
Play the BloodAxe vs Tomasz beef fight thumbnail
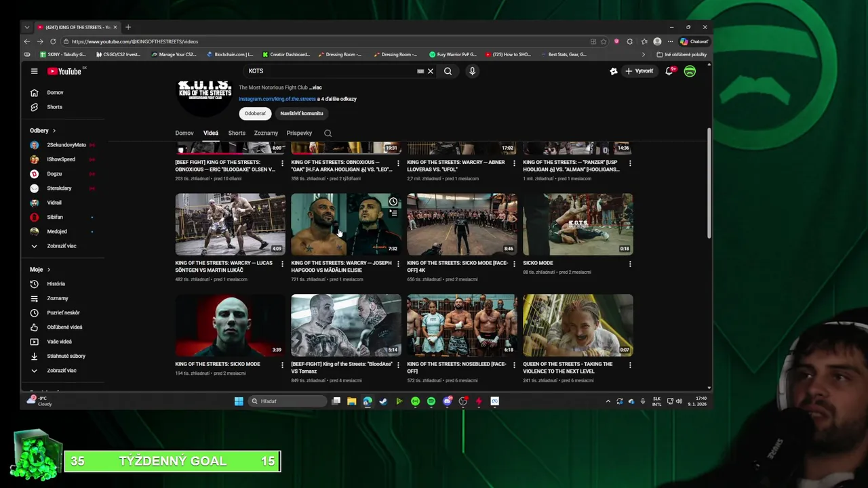click(346, 325)
